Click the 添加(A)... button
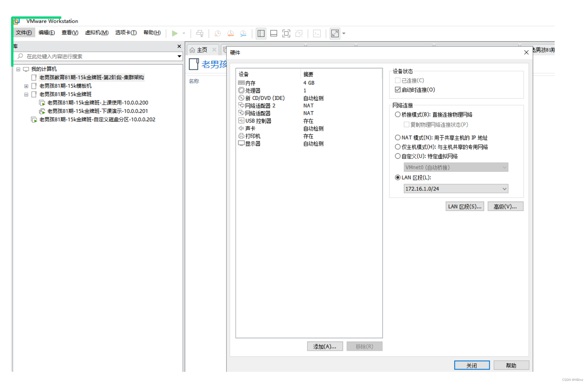 (x=325, y=346)
